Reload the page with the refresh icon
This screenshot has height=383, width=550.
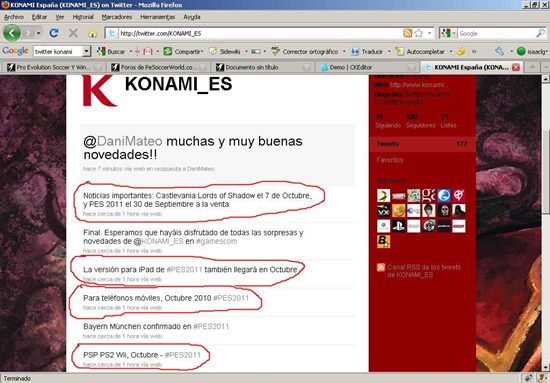coord(54,33)
